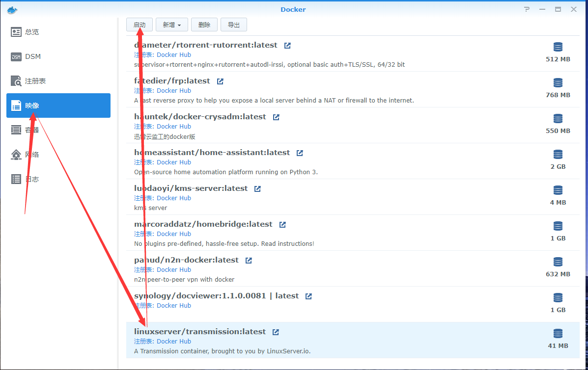This screenshot has width=588, height=370.
Task: Open external link icon for hauntek/docker-crysadm
Action: point(276,117)
